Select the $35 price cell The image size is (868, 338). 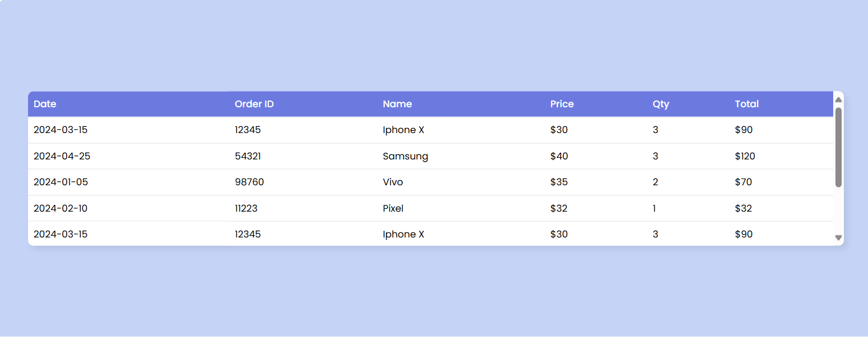[559, 182]
